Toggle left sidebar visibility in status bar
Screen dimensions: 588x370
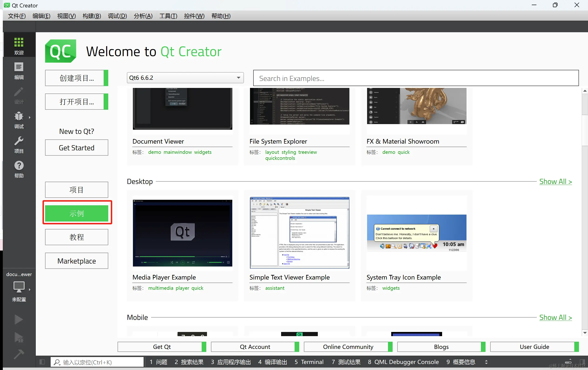pos(42,362)
